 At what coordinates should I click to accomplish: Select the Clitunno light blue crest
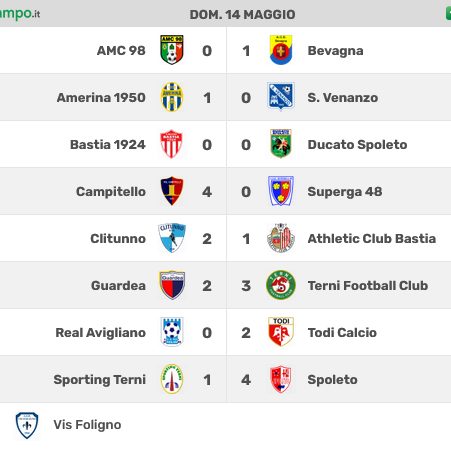click(172, 238)
